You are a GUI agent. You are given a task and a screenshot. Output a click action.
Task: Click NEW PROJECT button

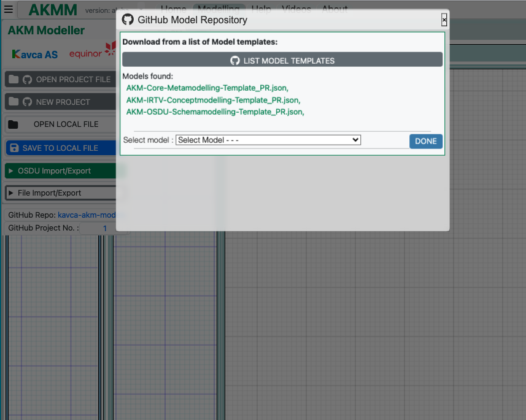61,102
